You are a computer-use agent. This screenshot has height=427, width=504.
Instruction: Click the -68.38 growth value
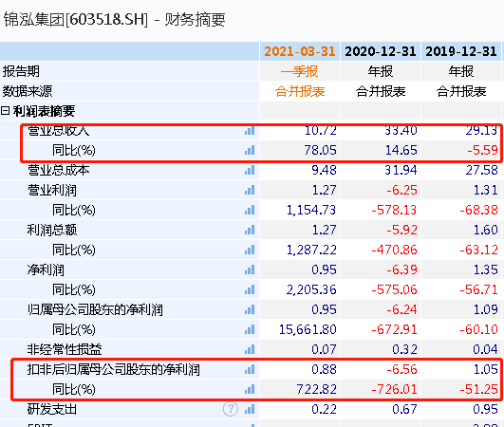pyautogui.click(x=479, y=210)
